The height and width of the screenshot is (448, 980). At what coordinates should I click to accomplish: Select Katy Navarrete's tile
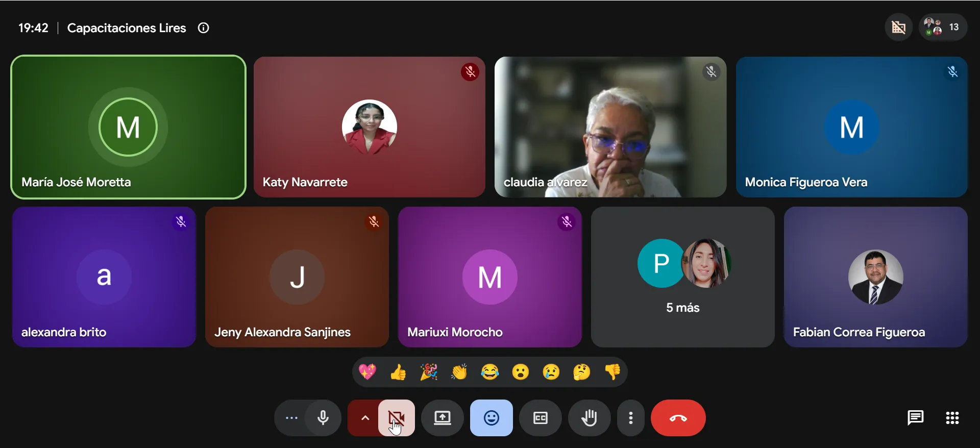370,127
